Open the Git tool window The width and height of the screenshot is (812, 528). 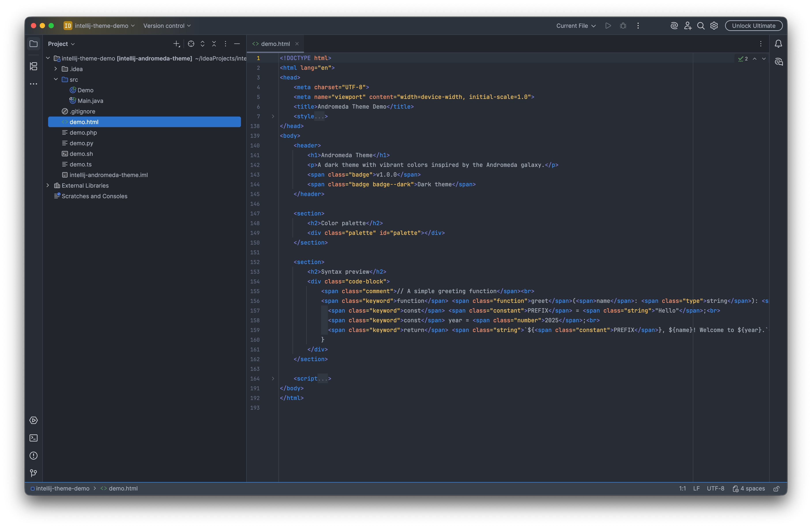tap(34, 473)
